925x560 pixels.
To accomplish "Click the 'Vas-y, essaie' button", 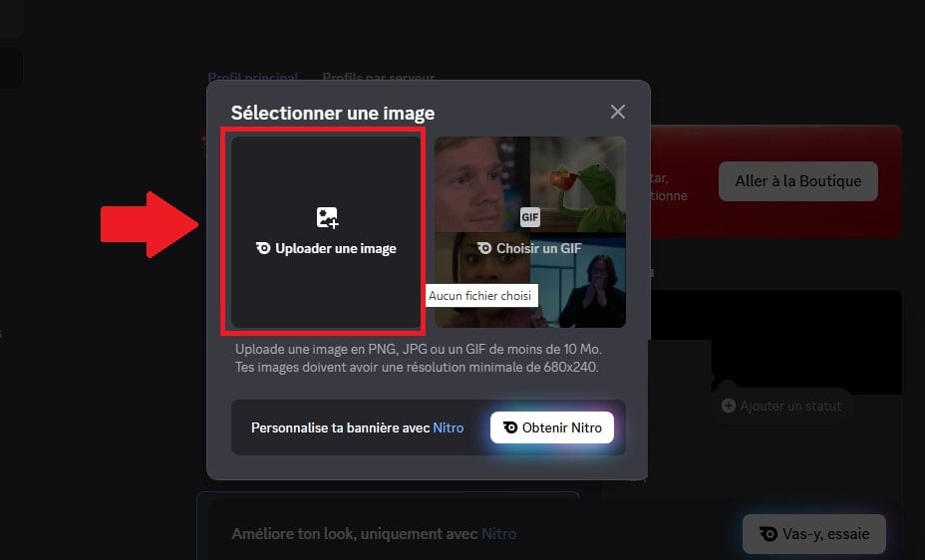I will (x=814, y=533).
